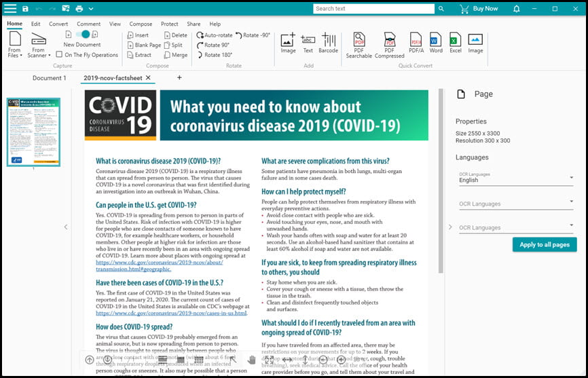Switch to the Home ribbon tab

(15, 24)
